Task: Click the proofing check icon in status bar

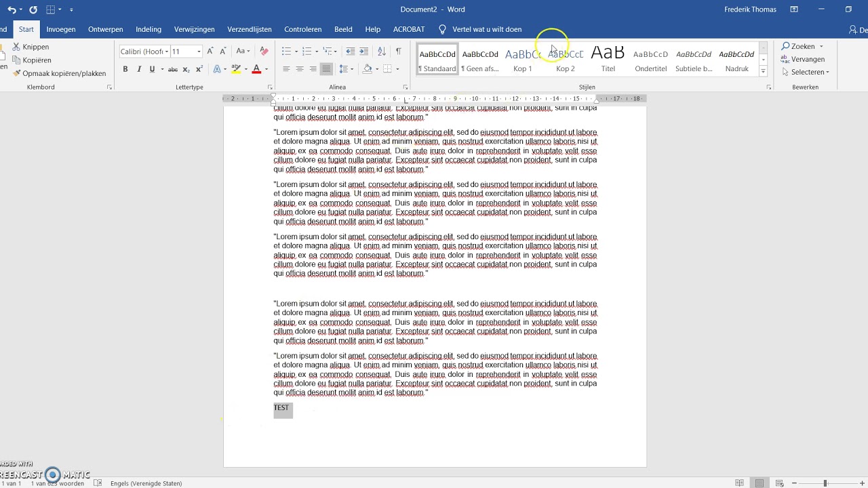Action: pos(98,483)
